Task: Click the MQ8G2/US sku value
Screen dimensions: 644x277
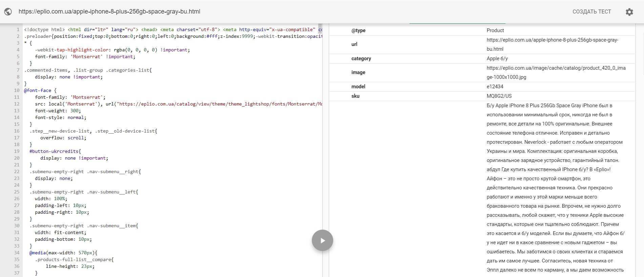Action: tap(499, 96)
